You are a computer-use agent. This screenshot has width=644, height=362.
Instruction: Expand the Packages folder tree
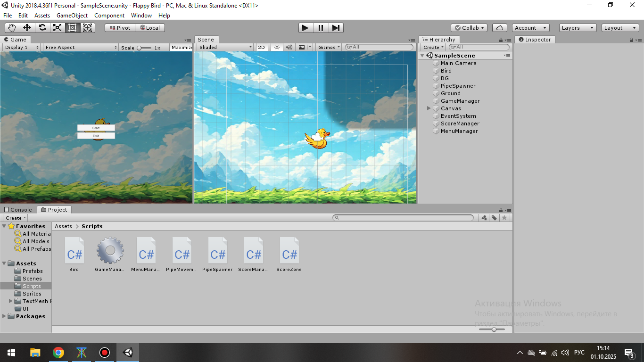coord(5,316)
